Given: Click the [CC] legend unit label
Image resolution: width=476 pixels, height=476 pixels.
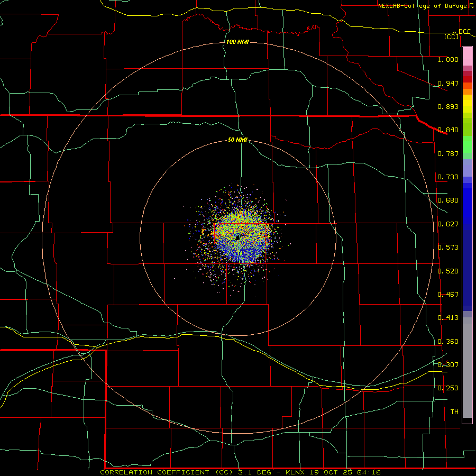Looking at the screenshot, I should coord(452,36).
